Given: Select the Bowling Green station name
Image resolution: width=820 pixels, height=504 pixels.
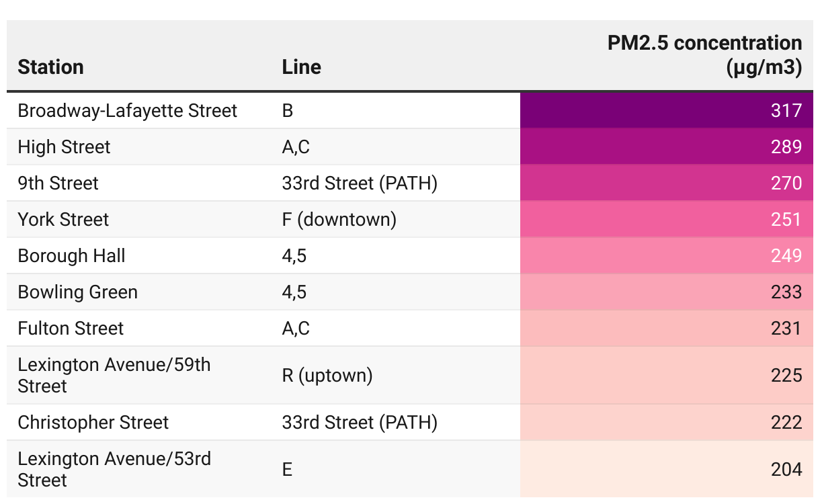Looking at the screenshot, I should click(x=78, y=292).
